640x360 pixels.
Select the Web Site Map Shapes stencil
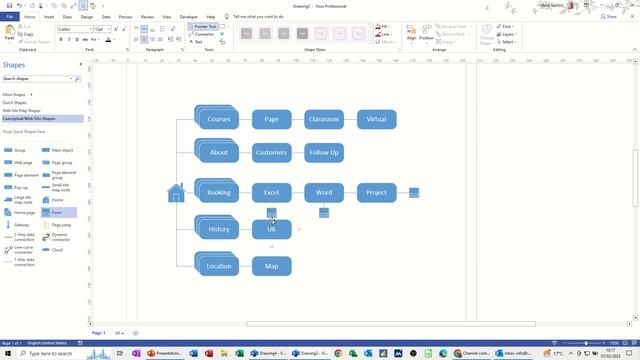point(21,111)
